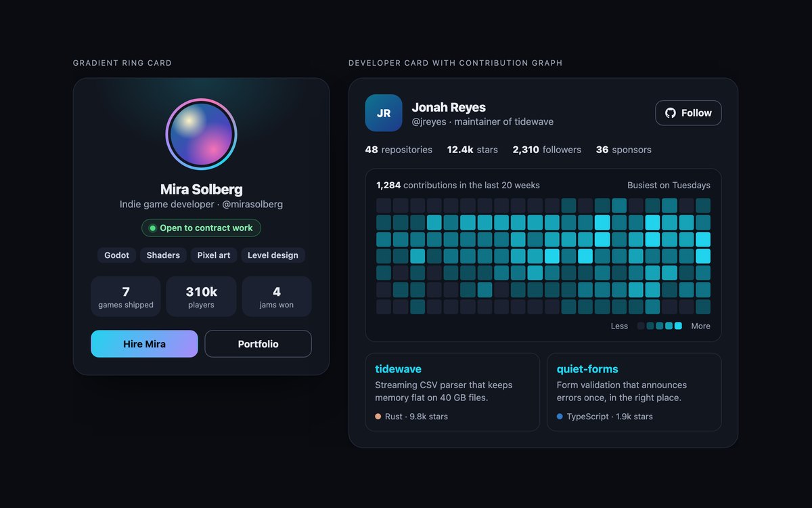Click Mira Solberg's gradient ring avatar
Viewport: 812px width, 508px height.
[201, 134]
